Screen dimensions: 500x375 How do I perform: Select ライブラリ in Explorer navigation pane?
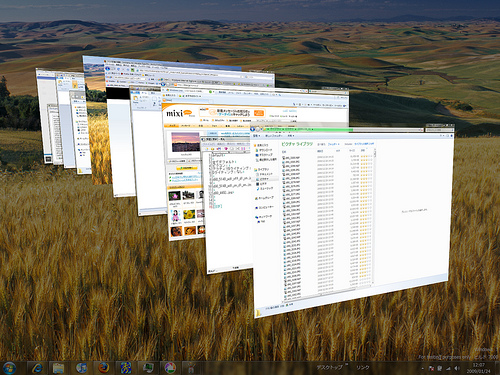(x=262, y=169)
